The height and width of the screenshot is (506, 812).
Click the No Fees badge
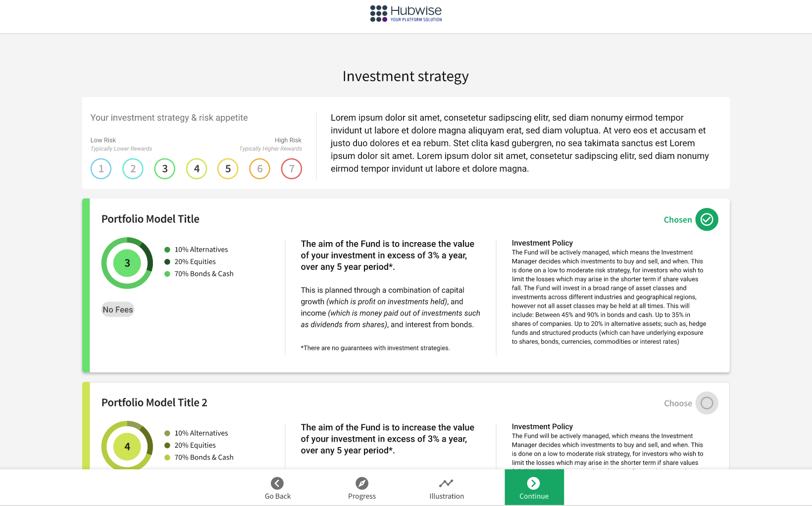pyautogui.click(x=118, y=309)
